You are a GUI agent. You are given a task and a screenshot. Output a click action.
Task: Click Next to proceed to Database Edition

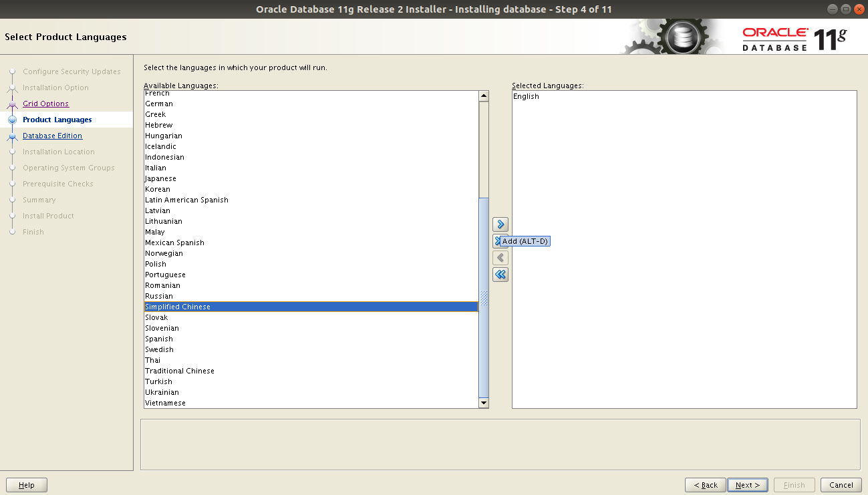(747, 484)
